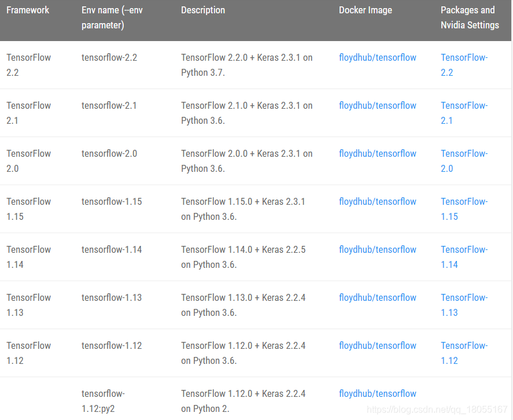This screenshot has width=513, height=420.
Task: Click the Env name (--env parameter) header
Action: coord(112,18)
